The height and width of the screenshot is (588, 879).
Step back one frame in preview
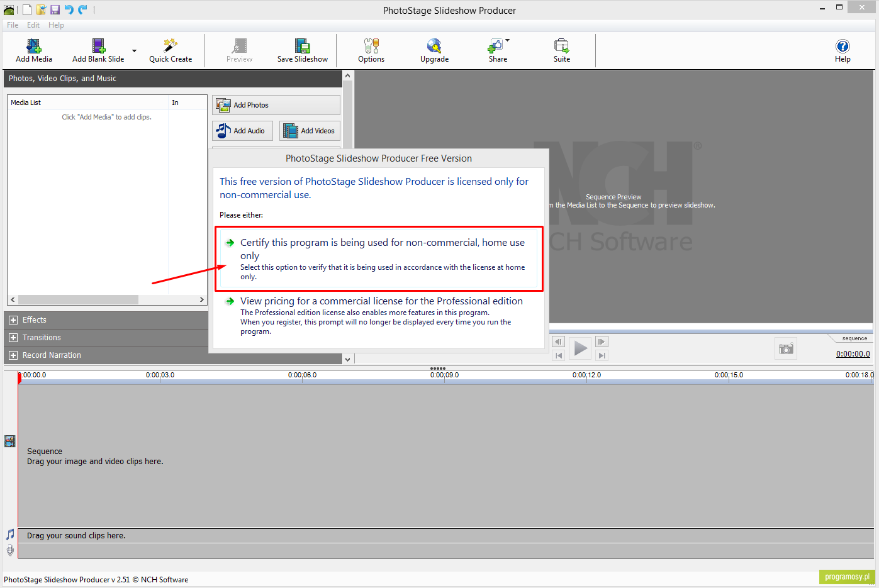pos(558,341)
